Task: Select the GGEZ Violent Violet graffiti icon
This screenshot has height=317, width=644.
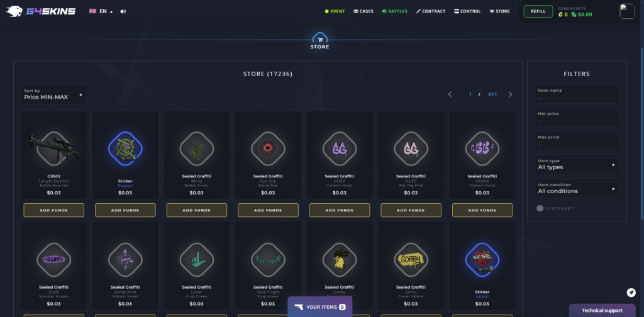Action: [340, 148]
